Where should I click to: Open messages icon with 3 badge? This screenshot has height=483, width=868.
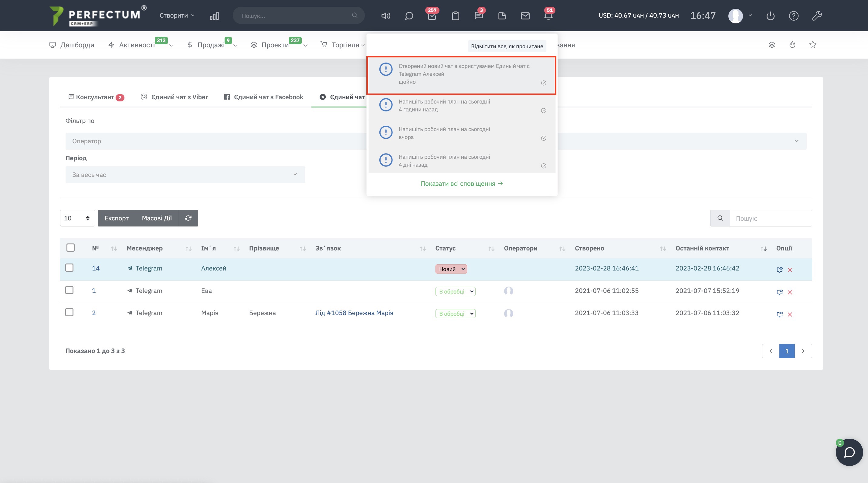479,16
